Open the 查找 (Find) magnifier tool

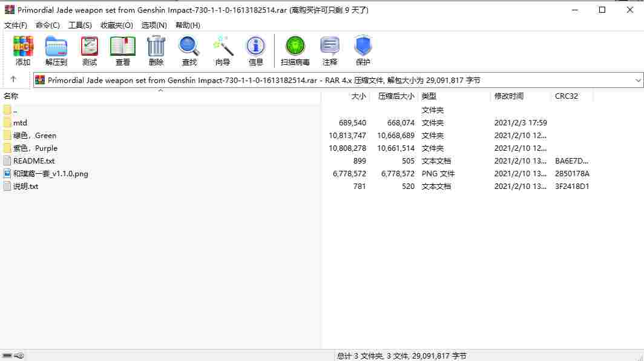click(189, 46)
